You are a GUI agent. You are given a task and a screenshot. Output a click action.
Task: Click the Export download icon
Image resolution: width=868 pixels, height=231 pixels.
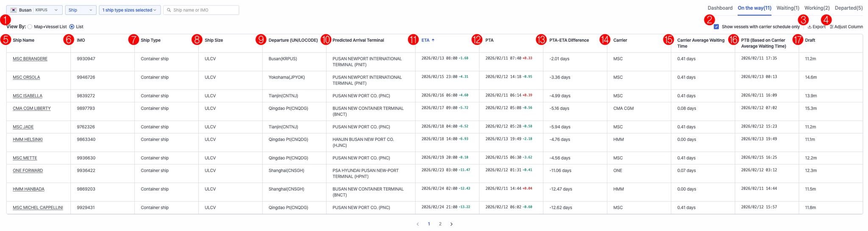tap(810, 27)
